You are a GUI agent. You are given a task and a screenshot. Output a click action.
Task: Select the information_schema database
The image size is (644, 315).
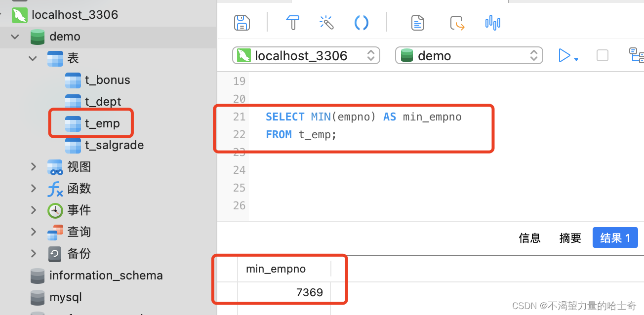106,276
